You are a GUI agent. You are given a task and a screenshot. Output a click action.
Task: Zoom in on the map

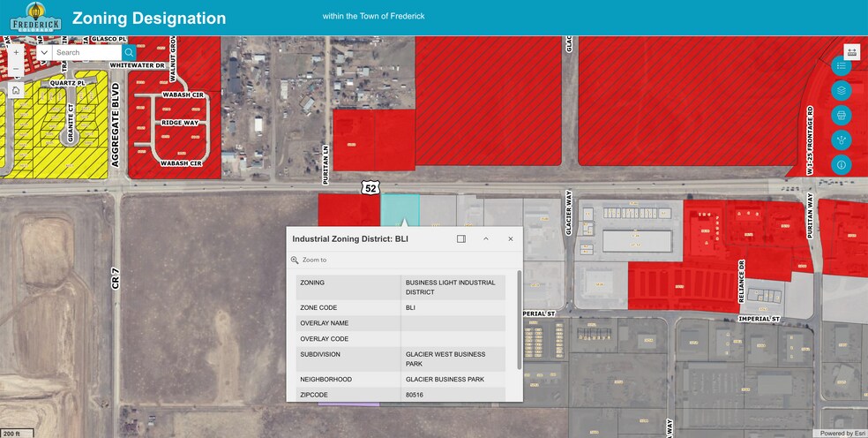[16, 52]
